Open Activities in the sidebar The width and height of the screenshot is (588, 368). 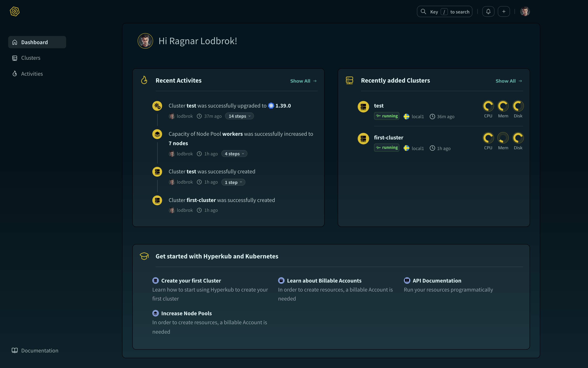32,74
